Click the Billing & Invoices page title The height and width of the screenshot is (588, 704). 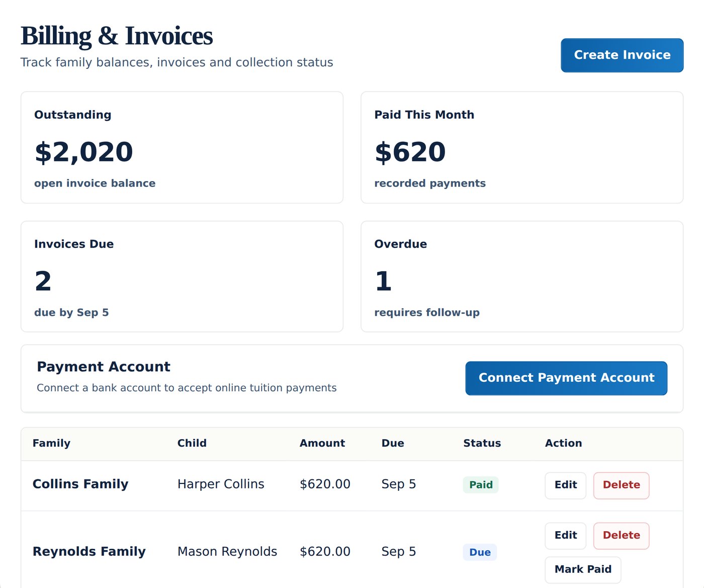(117, 36)
